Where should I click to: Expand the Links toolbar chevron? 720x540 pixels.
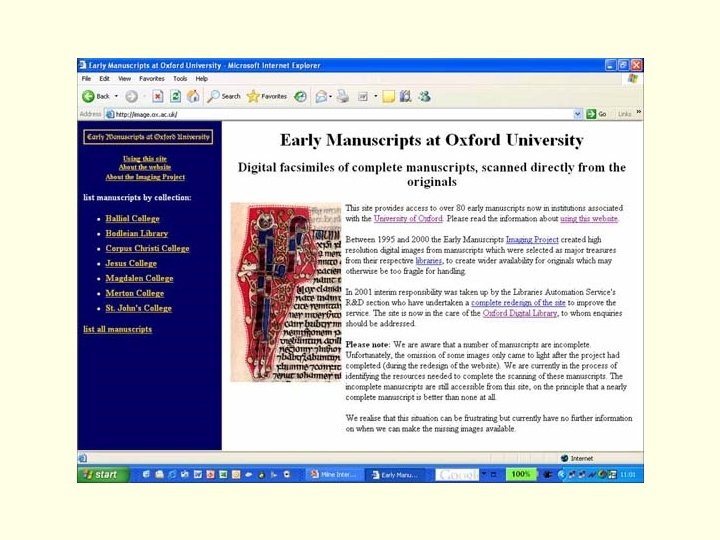[638, 112]
